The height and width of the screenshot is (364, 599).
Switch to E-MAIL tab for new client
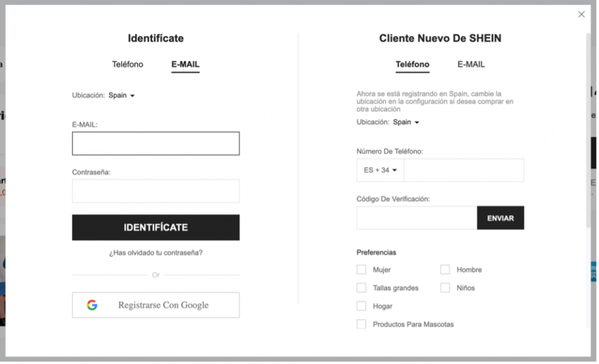471,64
